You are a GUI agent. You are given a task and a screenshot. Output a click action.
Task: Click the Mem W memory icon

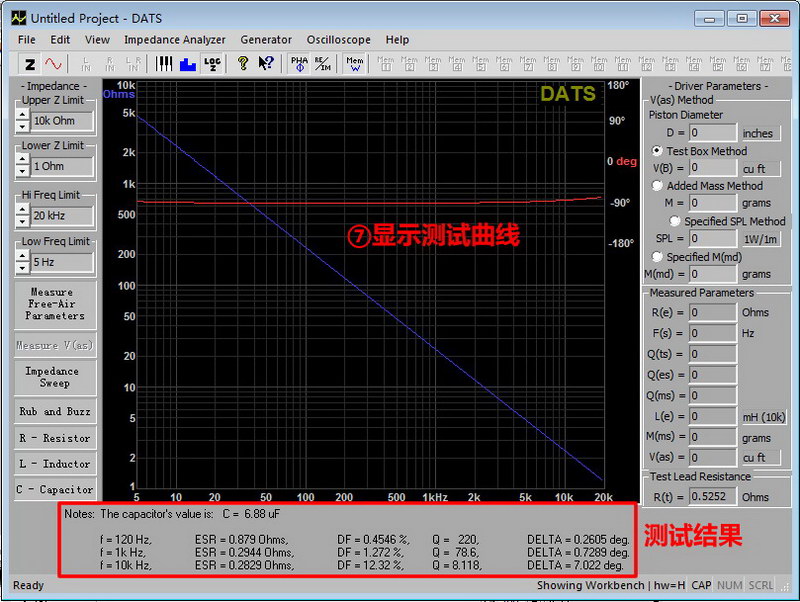point(355,64)
